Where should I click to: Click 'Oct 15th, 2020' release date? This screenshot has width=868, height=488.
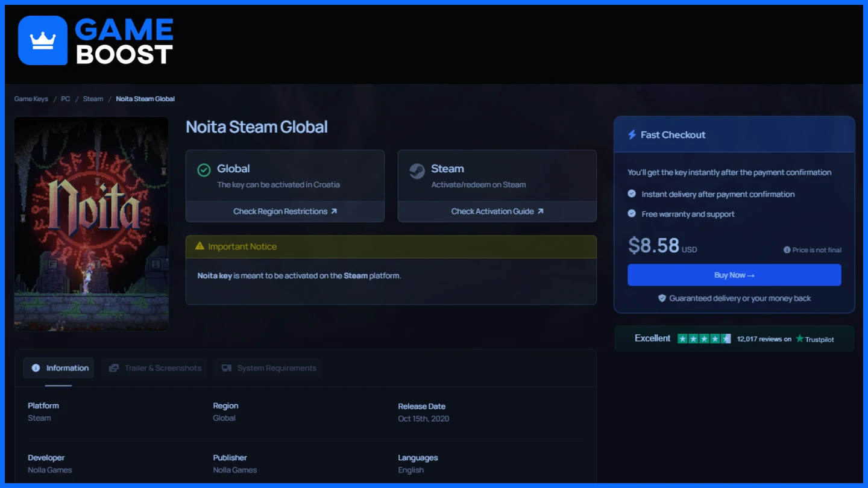(x=423, y=419)
